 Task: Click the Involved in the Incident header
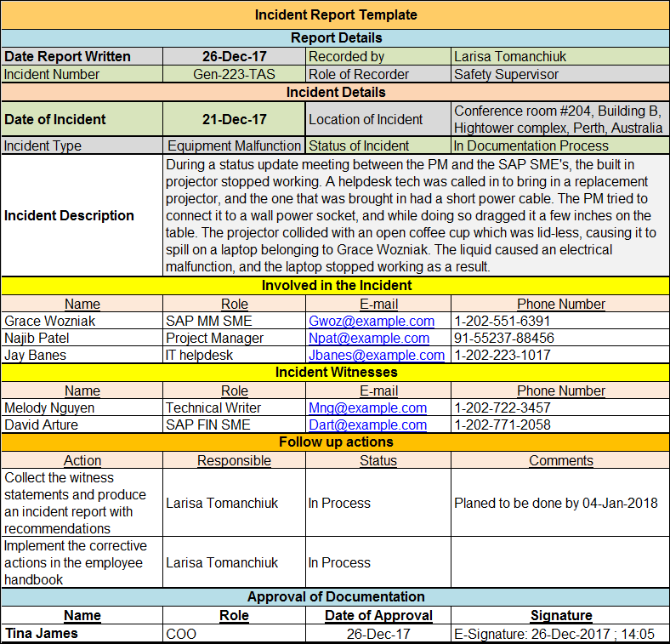click(x=335, y=286)
